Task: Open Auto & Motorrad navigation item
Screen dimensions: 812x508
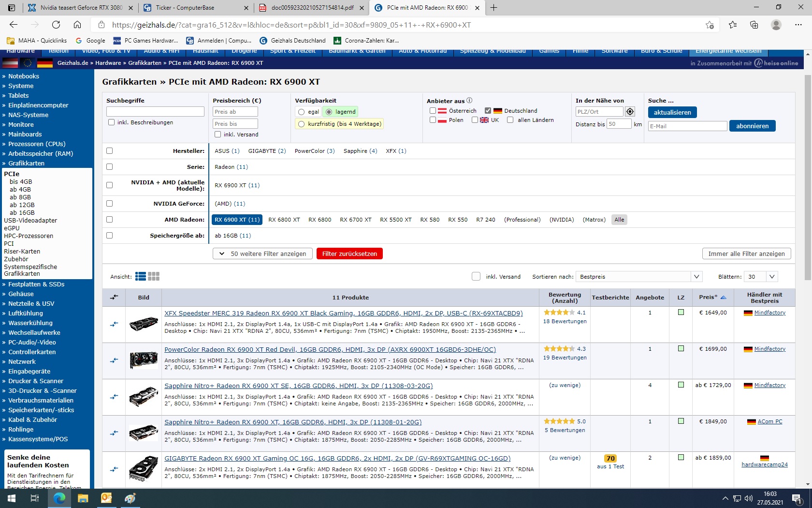Action: point(422,51)
